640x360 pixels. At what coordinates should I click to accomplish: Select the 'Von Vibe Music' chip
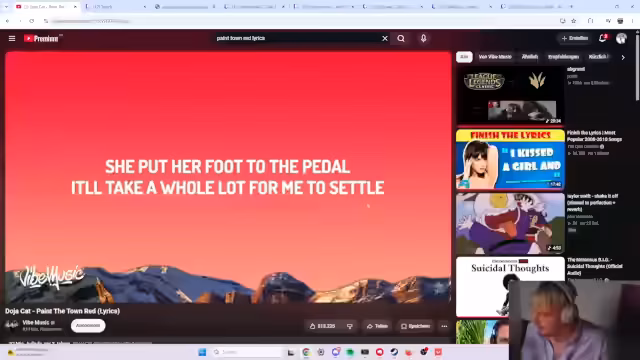pyautogui.click(x=495, y=57)
